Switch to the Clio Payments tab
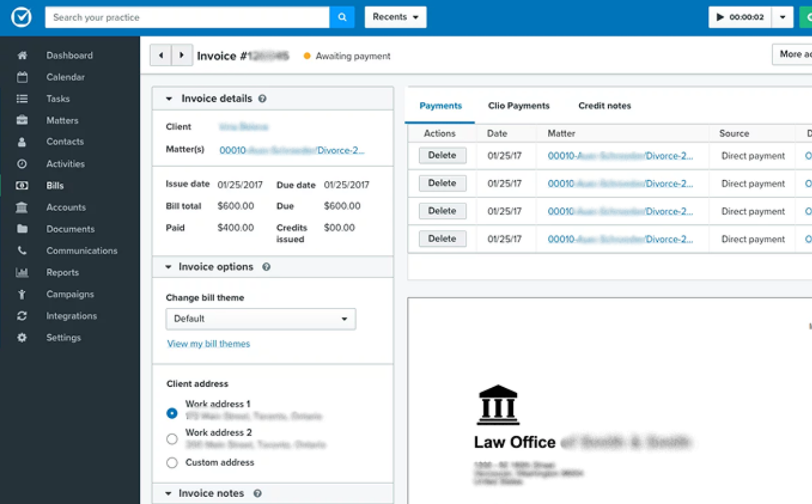The height and width of the screenshot is (504, 812). coord(519,106)
